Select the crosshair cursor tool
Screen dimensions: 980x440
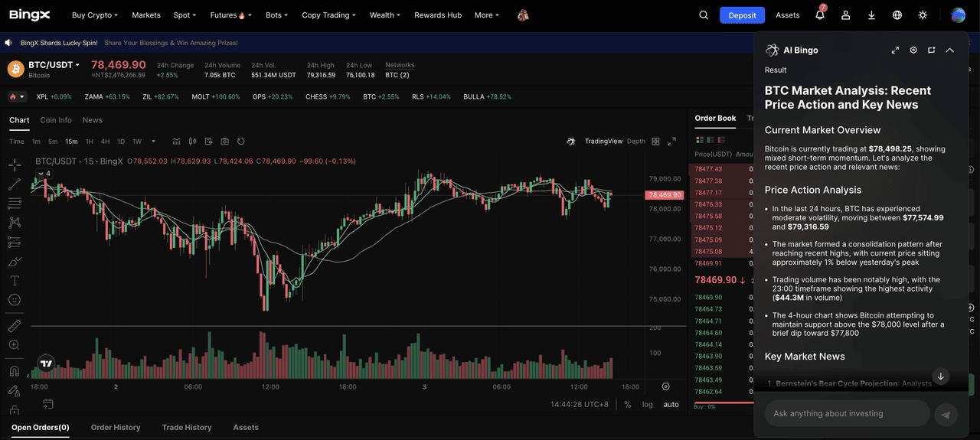click(x=15, y=165)
